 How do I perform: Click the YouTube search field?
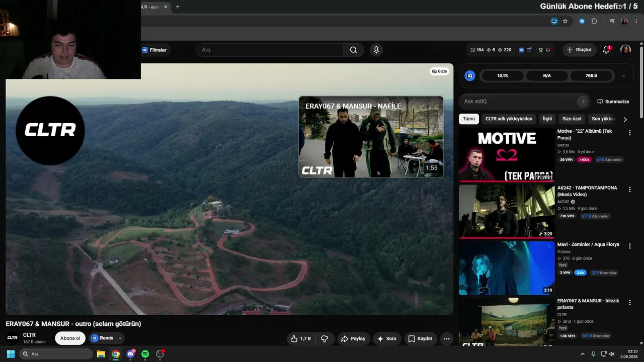270,50
